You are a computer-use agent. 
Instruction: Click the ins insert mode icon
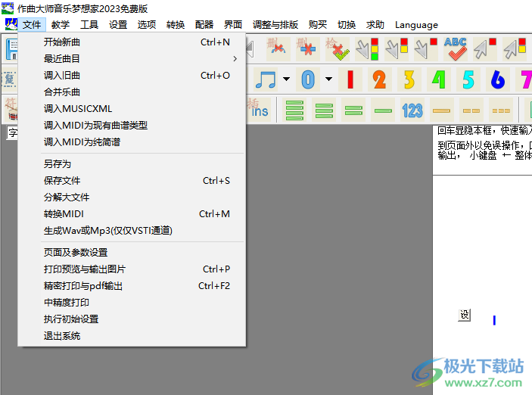pyautogui.click(x=260, y=110)
